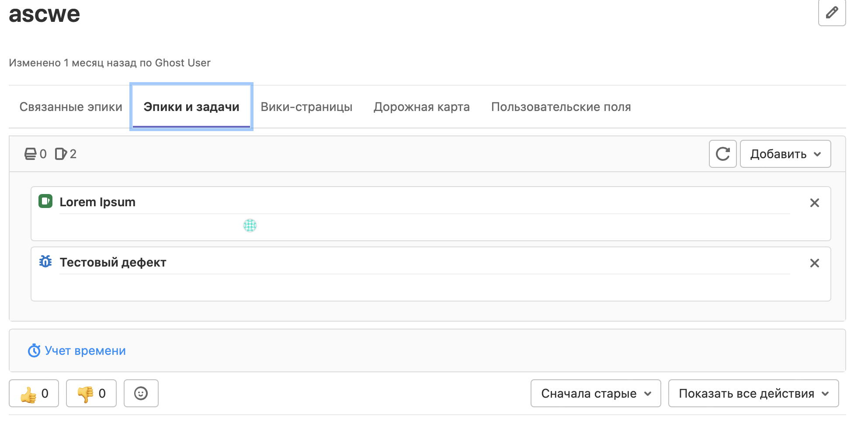Click the pencil icon to edit the epic title

(832, 13)
